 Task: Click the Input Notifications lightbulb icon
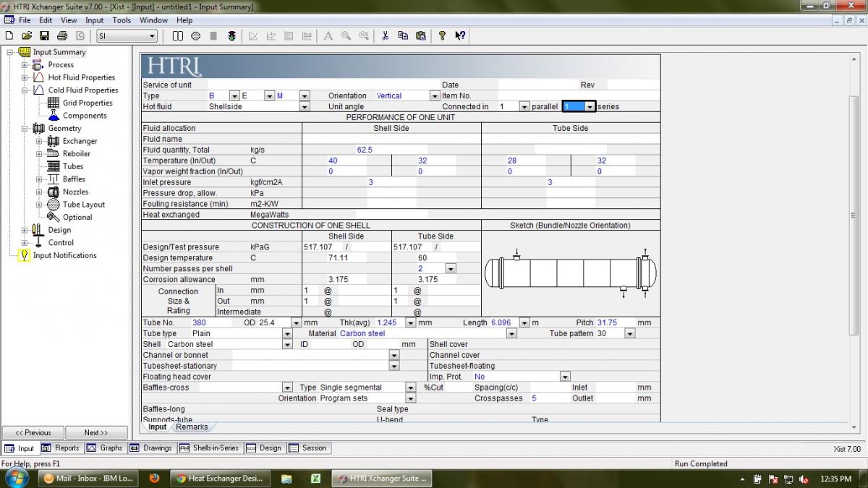(25, 255)
